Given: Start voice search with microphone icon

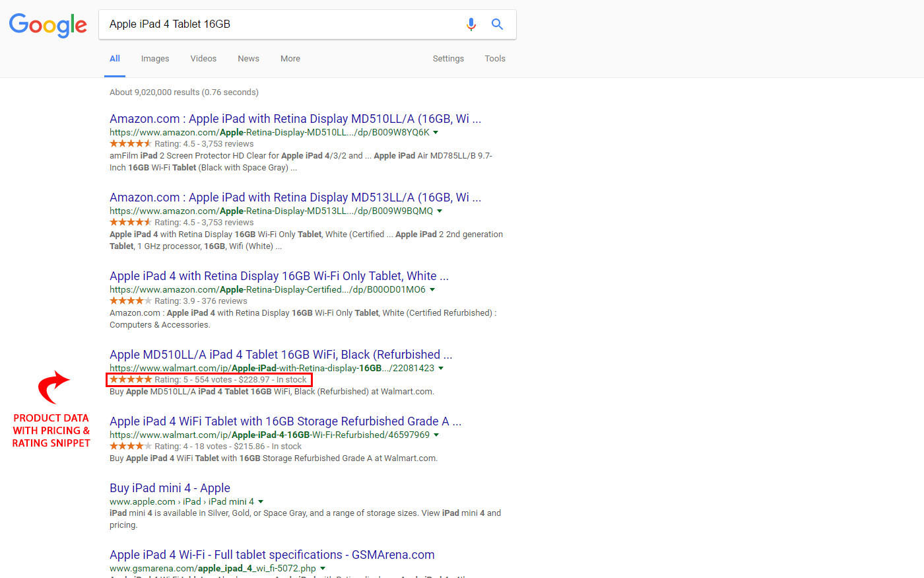Looking at the screenshot, I should click(471, 24).
